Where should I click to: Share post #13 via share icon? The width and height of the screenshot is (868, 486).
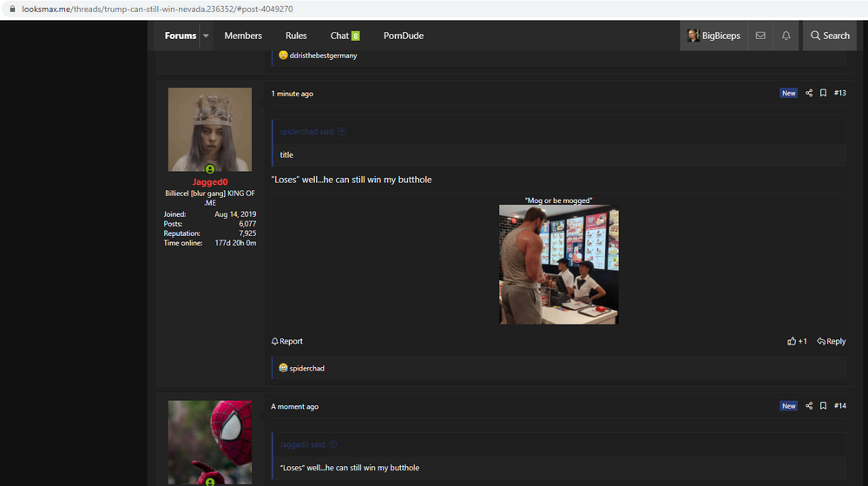coord(809,93)
